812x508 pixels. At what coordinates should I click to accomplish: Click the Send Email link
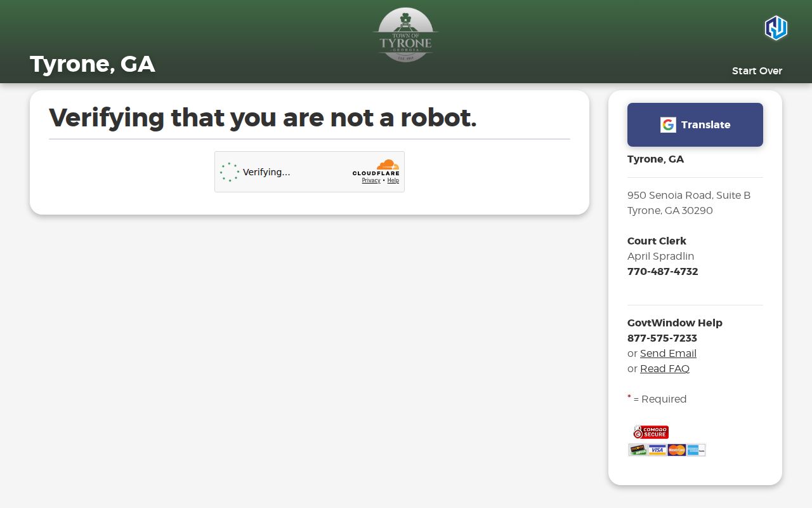pyautogui.click(x=668, y=353)
